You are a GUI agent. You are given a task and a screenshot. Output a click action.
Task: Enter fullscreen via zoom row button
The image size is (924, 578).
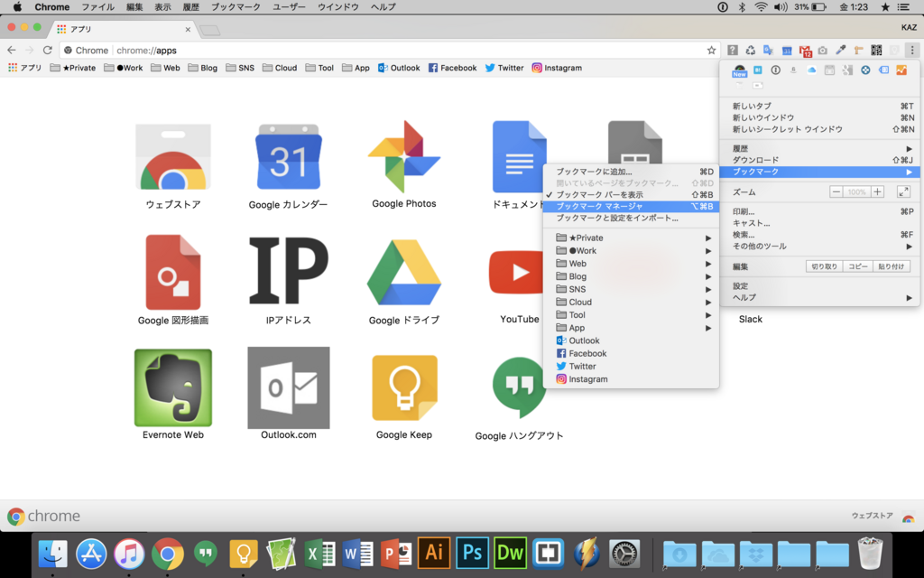coord(903,191)
